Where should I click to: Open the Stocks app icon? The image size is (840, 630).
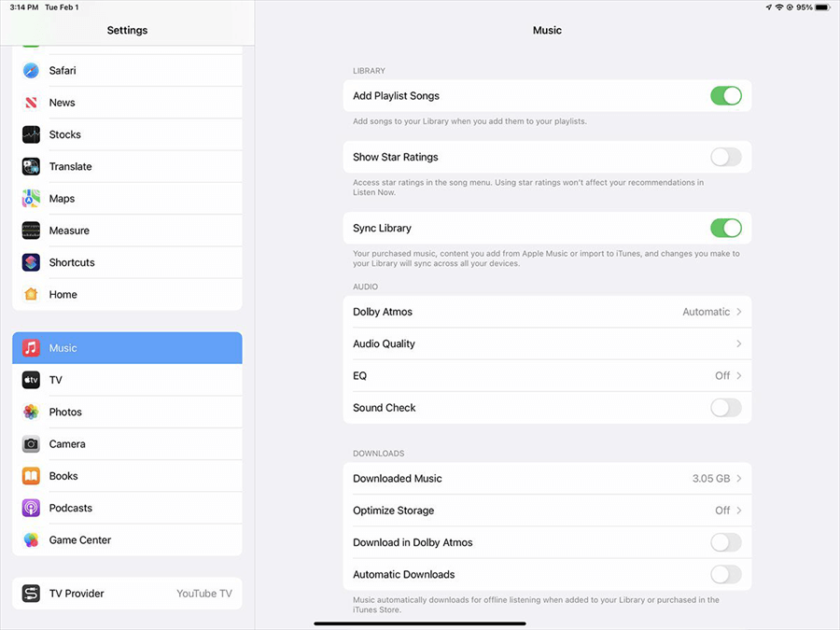32,134
